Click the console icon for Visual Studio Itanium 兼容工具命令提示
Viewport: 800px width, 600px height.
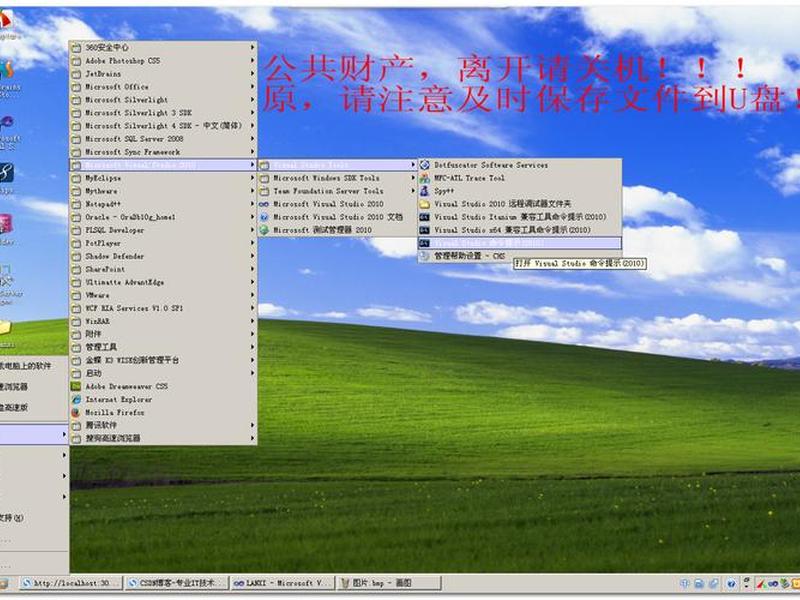pos(424,217)
